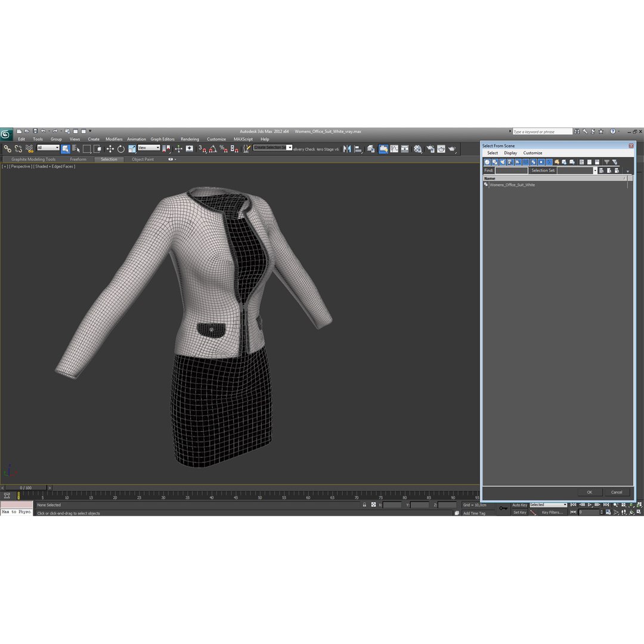644x644 pixels.
Task: Toggle the Window/Crossing selection mode
Action: click(x=97, y=148)
